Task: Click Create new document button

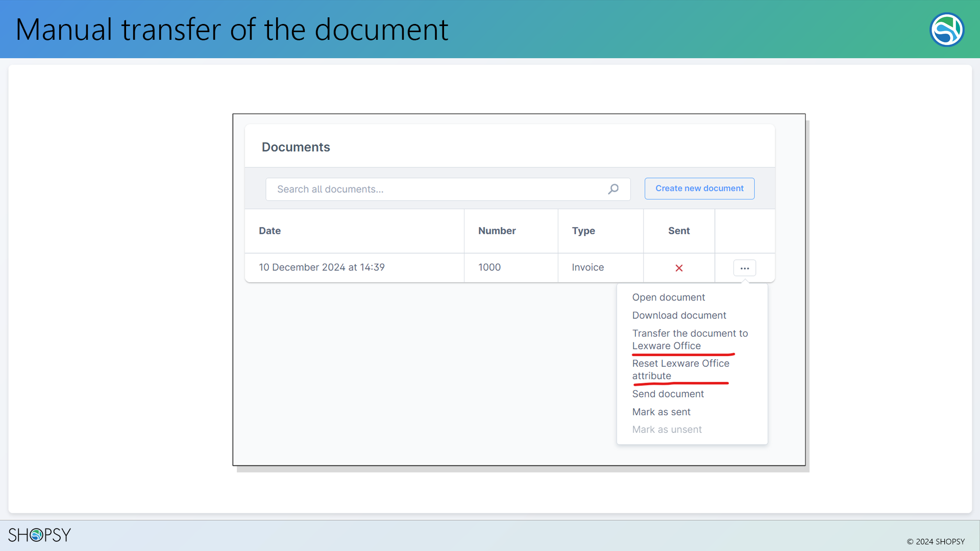Action: pos(699,188)
